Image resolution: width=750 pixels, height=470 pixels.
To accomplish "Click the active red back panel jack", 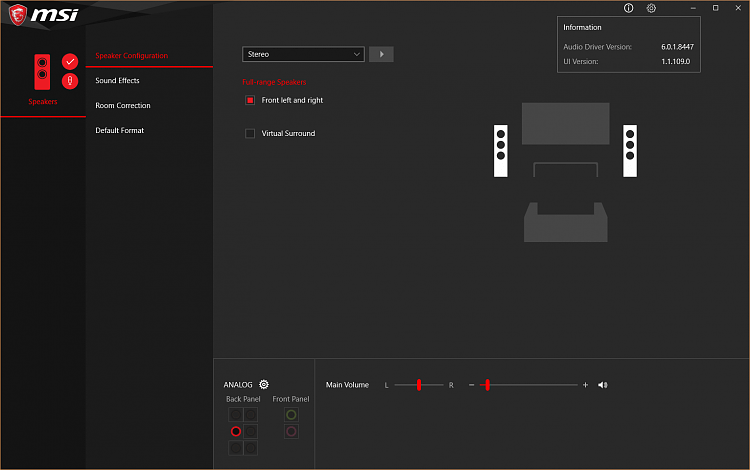I will (236, 431).
